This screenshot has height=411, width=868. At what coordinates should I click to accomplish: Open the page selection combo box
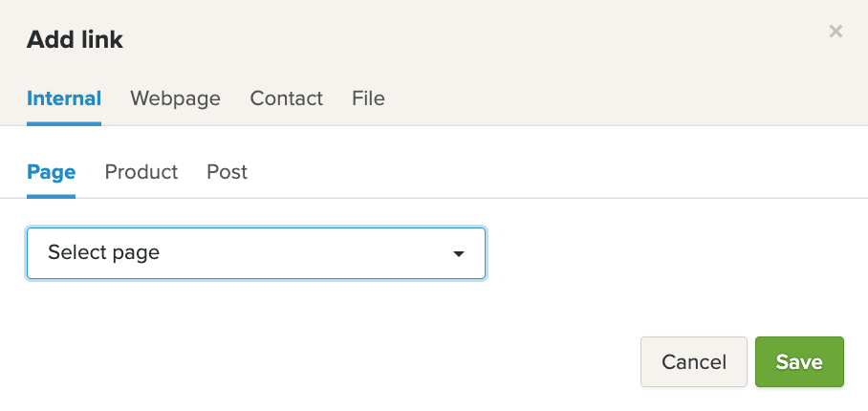(256, 253)
